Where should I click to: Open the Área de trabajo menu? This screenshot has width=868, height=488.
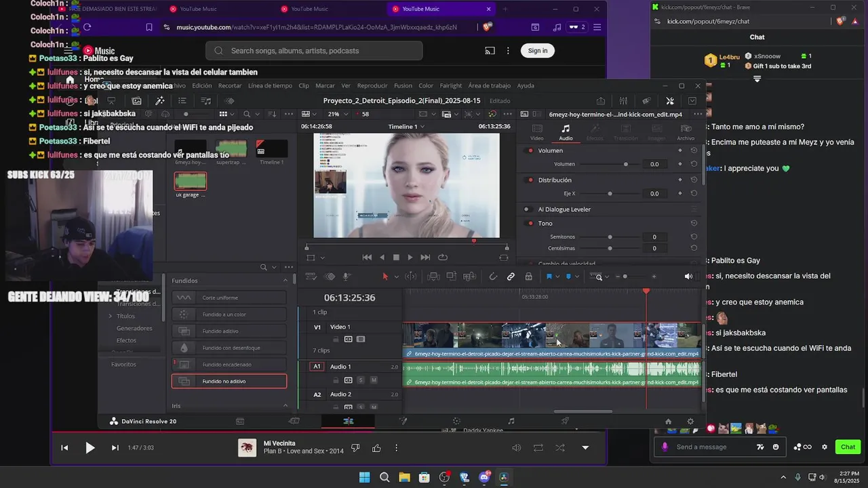(x=489, y=85)
